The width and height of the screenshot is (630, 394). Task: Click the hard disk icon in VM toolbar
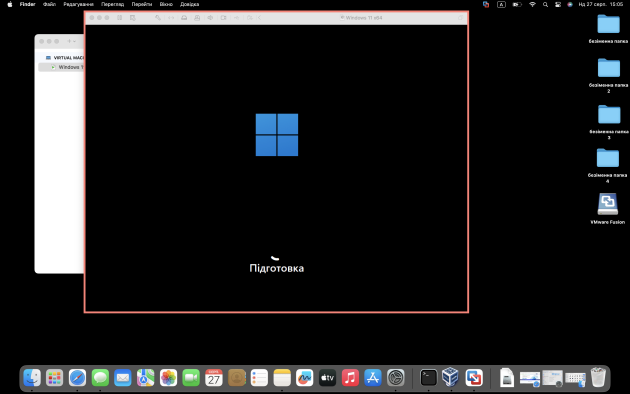pyautogui.click(x=184, y=18)
